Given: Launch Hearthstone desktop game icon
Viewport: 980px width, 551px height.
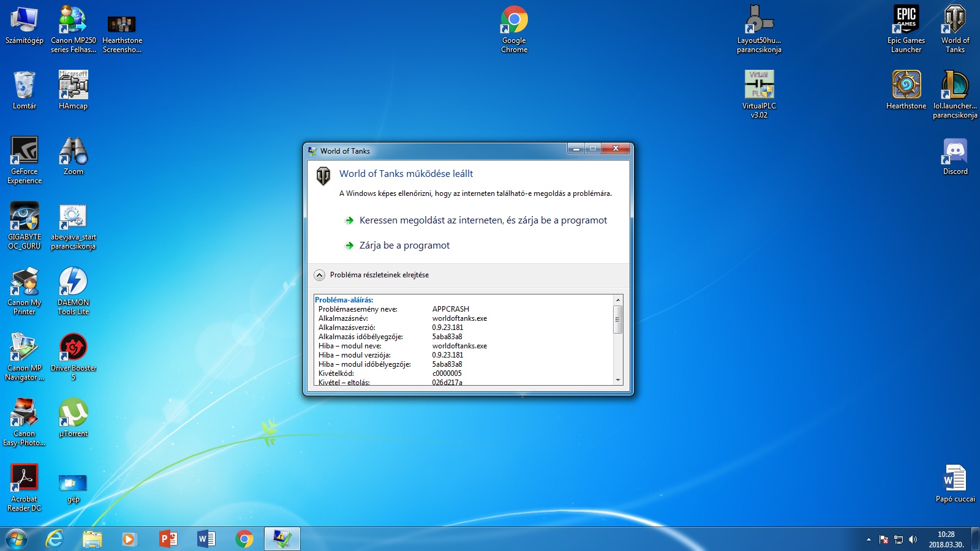Looking at the screenshot, I should click(907, 90).
